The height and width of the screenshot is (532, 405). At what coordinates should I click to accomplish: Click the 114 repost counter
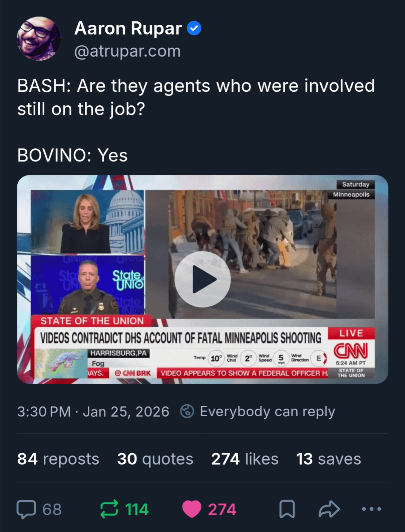(137, 510)
